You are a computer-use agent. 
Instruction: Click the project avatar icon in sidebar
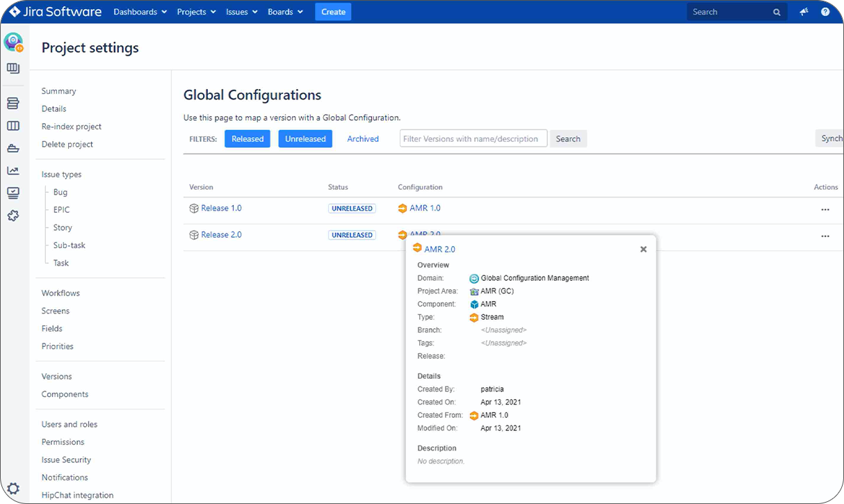tap(13, 42)
